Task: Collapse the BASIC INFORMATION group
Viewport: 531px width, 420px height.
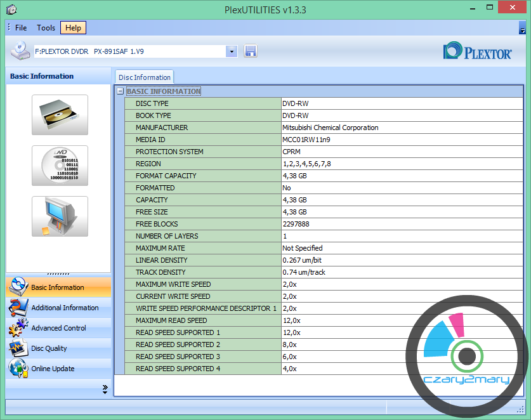Action: pyautogui.click(x=120, y=91)
